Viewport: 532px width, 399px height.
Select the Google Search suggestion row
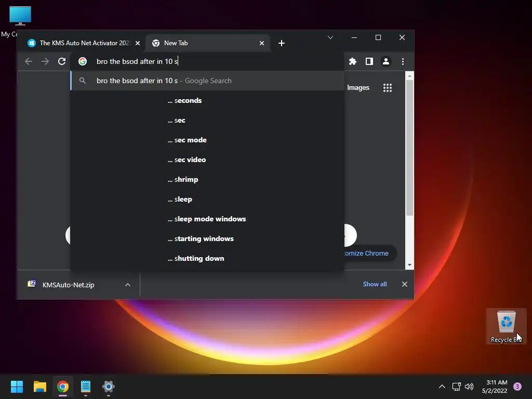(207, 81)
